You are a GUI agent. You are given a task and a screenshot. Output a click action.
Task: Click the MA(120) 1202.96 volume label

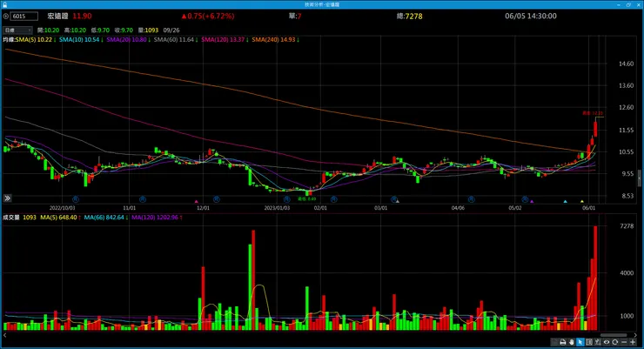[155, 218]
